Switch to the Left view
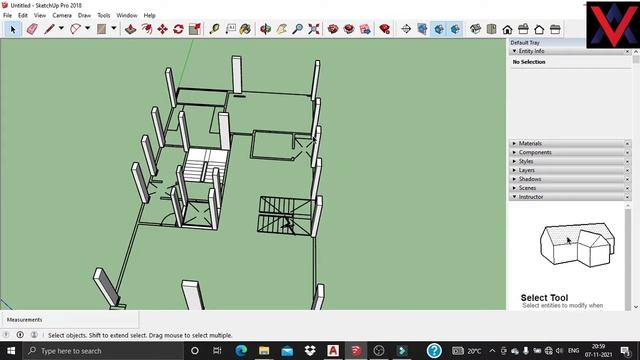640x360 pixels. 555,29
